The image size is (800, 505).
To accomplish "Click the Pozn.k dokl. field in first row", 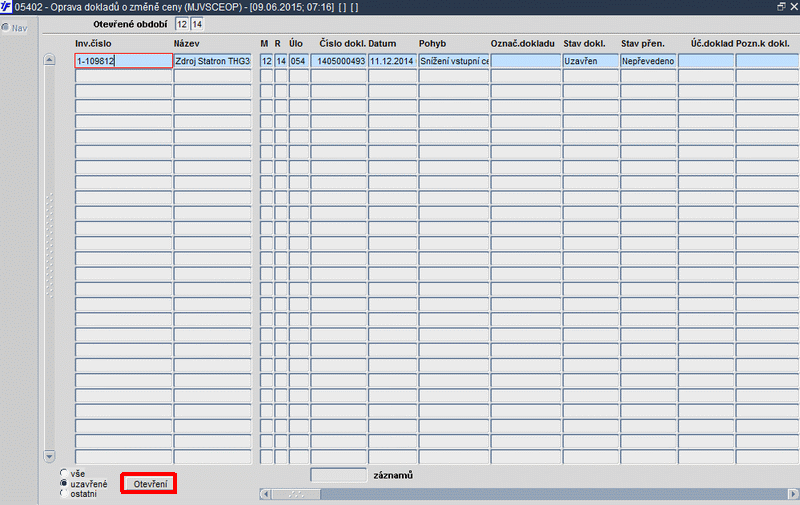I will click(x=767, y=61).
